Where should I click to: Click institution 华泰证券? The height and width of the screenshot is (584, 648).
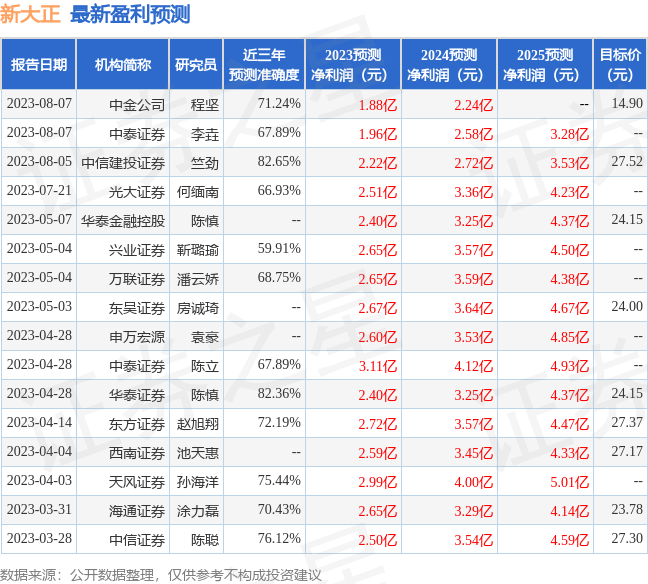pyautogui.click(x=137, y=394)
